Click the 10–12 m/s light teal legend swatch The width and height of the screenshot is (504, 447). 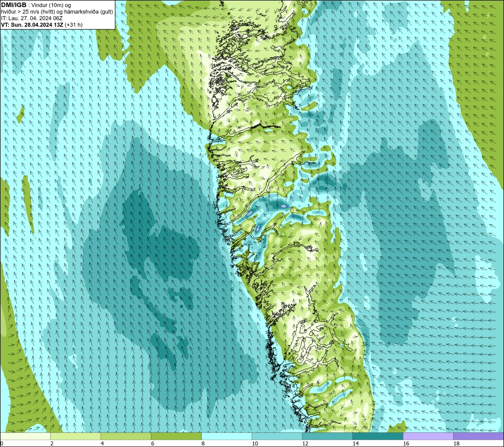click(277, 436)
